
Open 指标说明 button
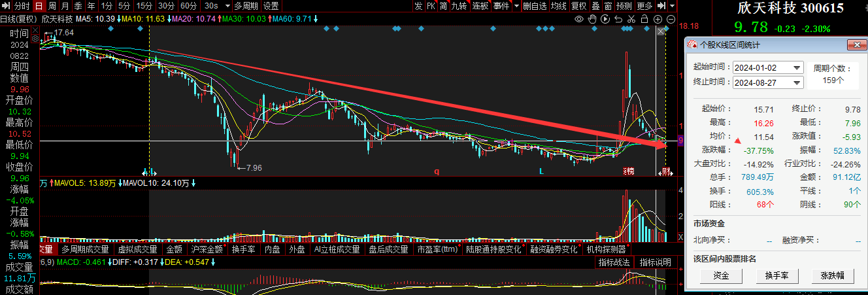coord(655,262)
